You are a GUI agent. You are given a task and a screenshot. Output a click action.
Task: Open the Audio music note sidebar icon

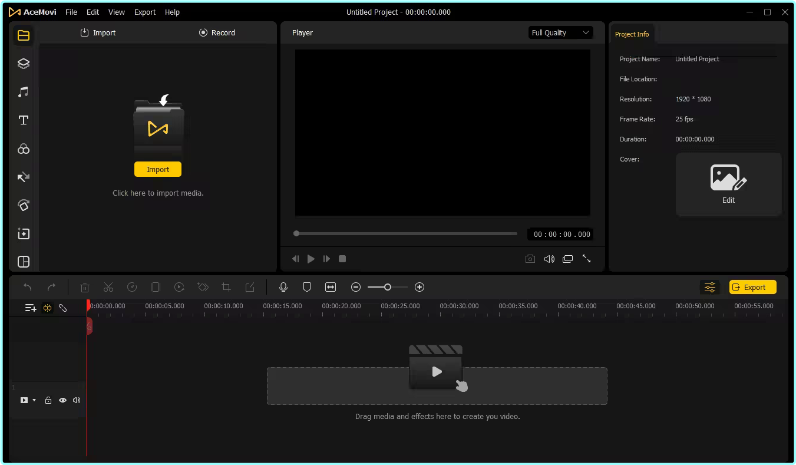(x=23, y=92)
